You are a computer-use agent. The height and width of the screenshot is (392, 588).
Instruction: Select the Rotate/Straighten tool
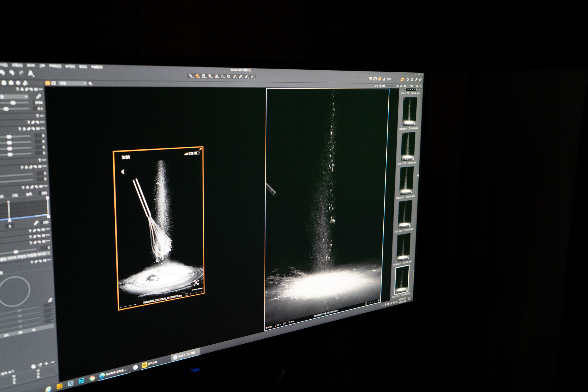pos(216,77)
